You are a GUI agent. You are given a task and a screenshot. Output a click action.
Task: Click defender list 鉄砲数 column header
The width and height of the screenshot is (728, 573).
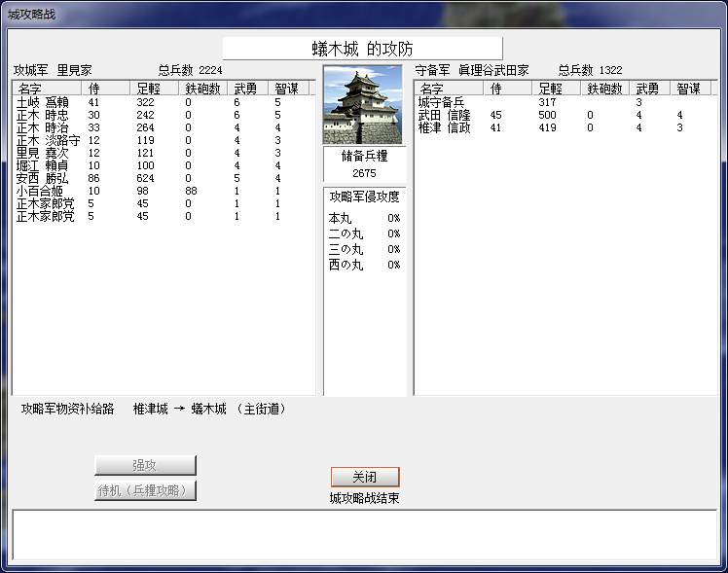[605, 89]
